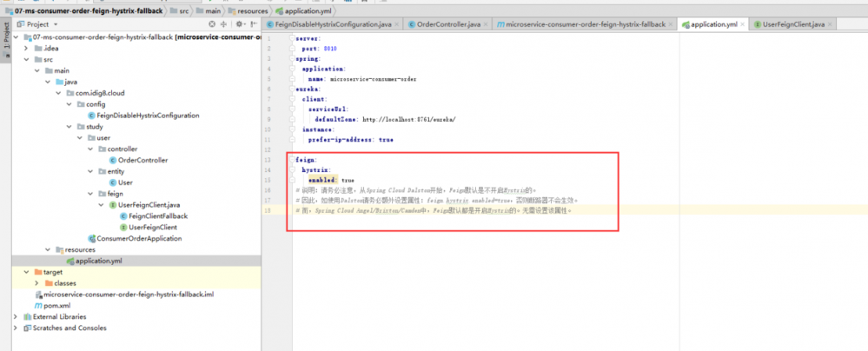Click the application.yml breadcrumb in navigation bar
The width and height of the screenshot is (868, 351).
click(x=303, y=10)
